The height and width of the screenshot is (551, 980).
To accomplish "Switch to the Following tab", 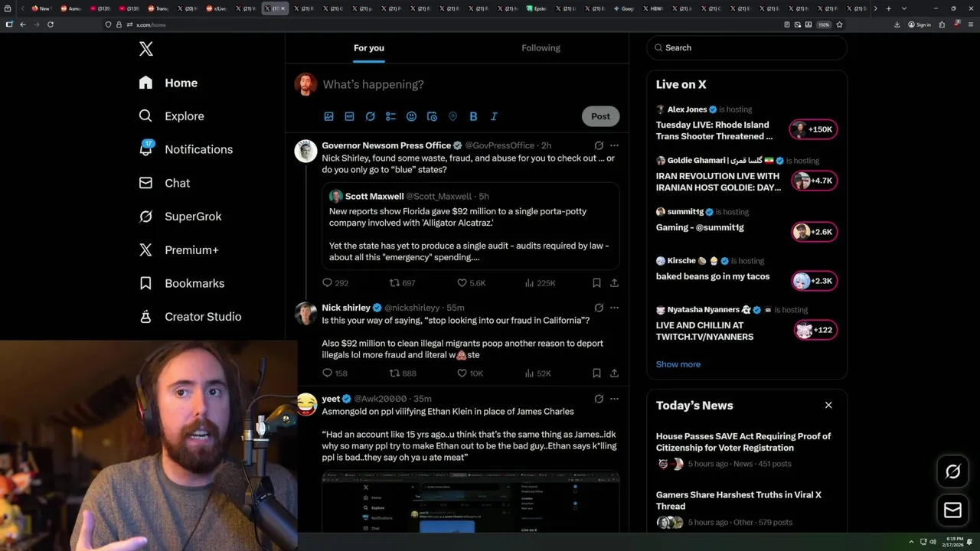I will (x=541, y=47).
